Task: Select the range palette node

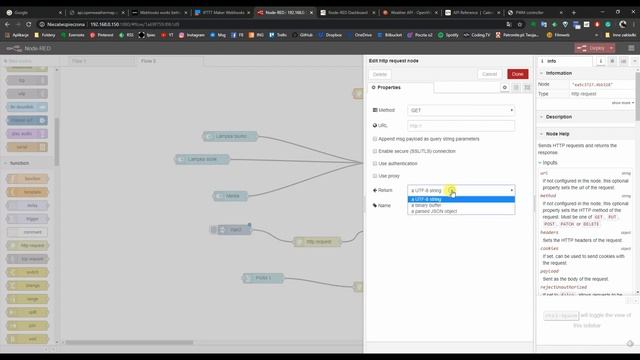Action: pos(27,299)
